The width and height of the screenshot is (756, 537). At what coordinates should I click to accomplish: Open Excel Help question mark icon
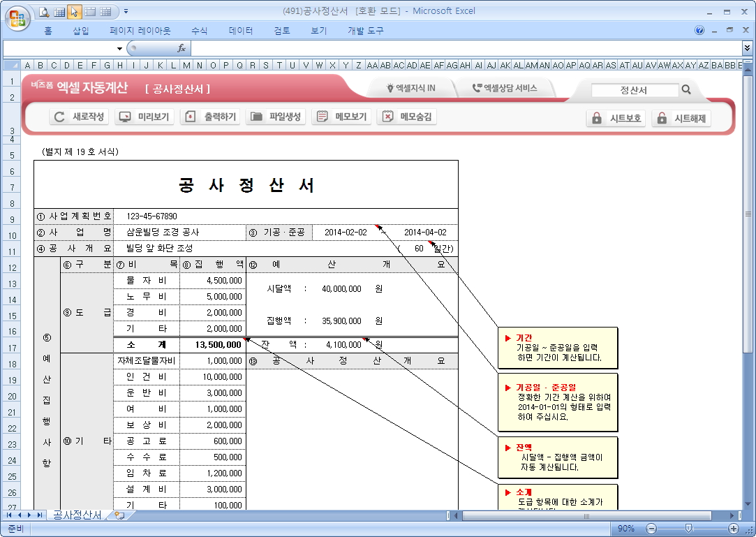pyautogui.click(x=699, y=31)
